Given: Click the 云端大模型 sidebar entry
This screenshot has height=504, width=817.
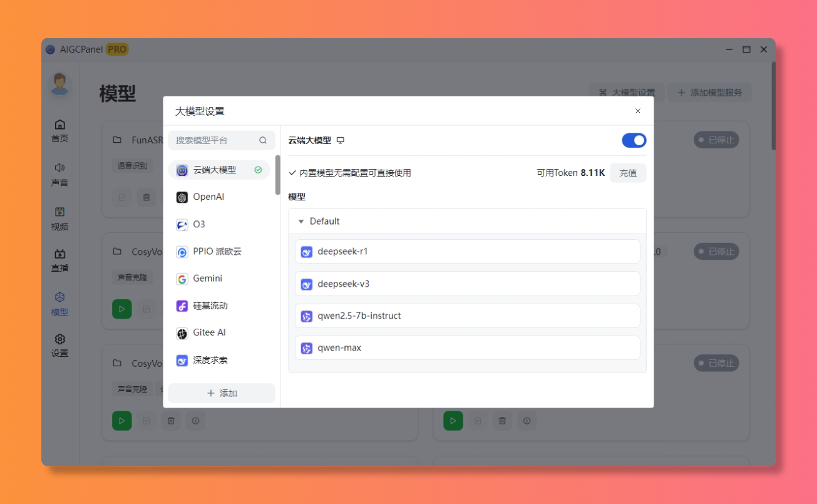Looking at the screenshot, I should 215,170.
